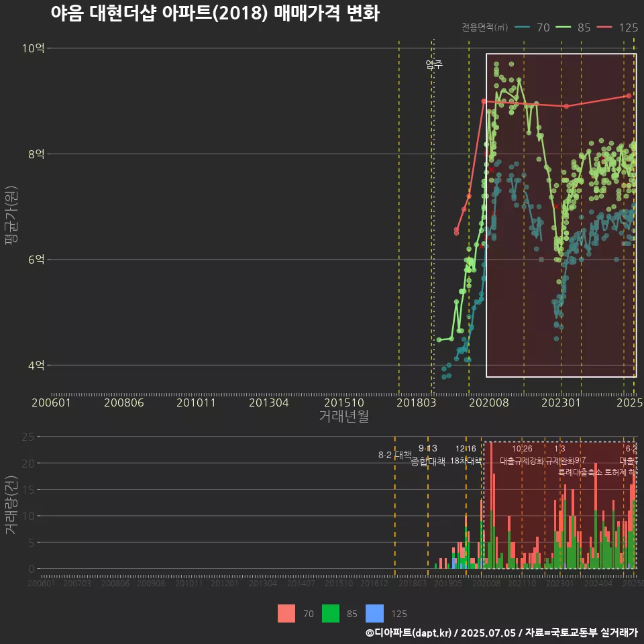Click the 6억 price axis label

(x=36, y=259)
